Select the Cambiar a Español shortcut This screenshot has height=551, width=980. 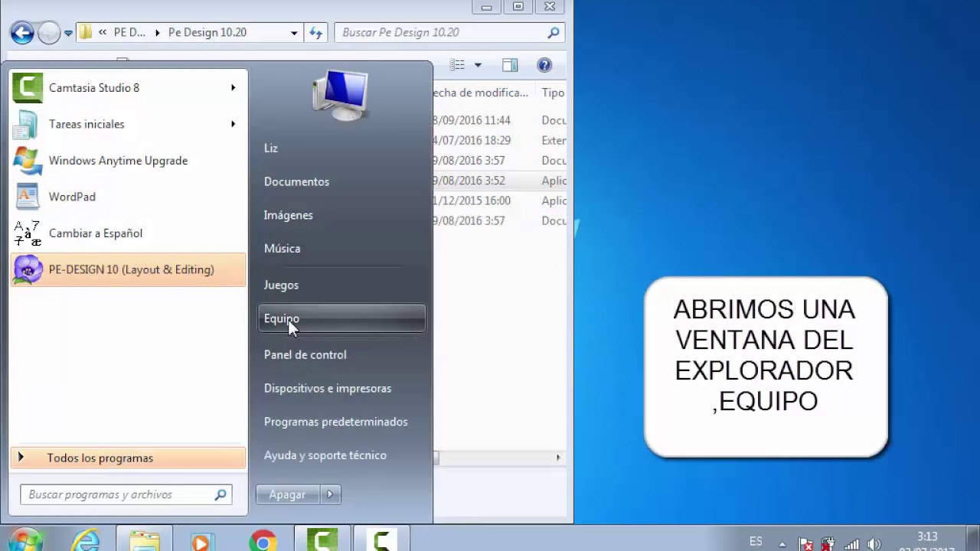tap(129, 233)
